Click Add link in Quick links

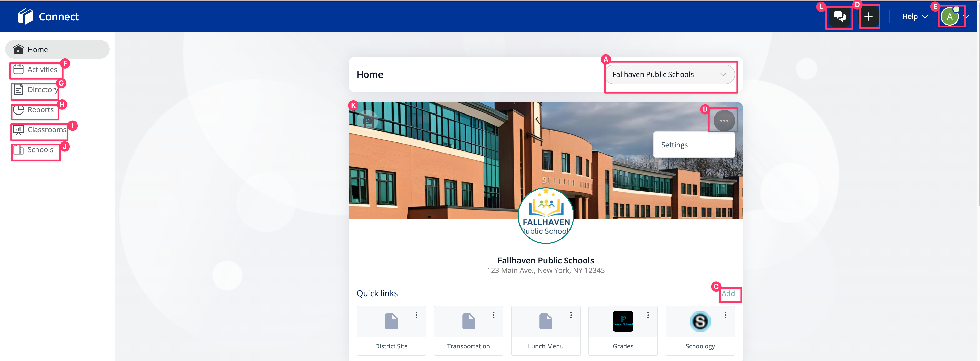pyautogui.click(x=728, y=293)
